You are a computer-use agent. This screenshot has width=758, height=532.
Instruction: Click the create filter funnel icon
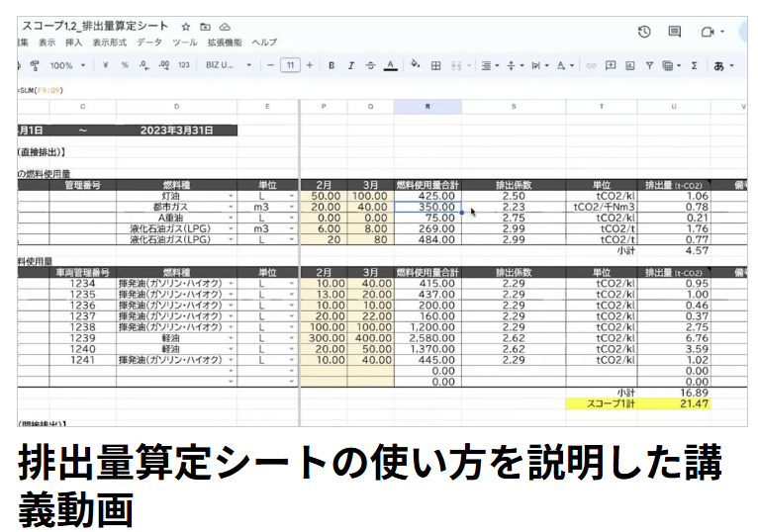(x=649, y=65)
